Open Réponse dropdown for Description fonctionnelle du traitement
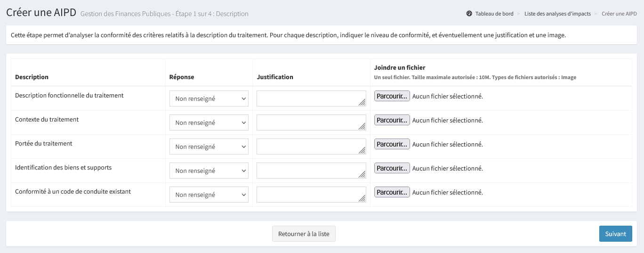Viewport: 644px width, 253px height. [x=209, y=98]
